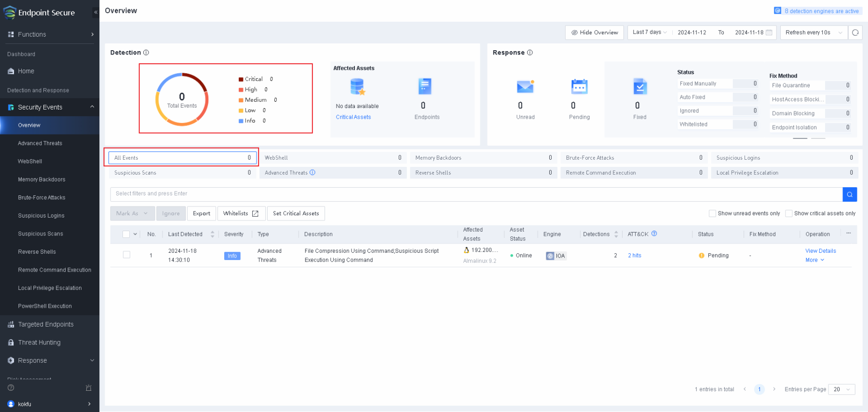
Task: Tick the checkbox for event row 1
Action: pyautogui.click(x=126, y=255)
